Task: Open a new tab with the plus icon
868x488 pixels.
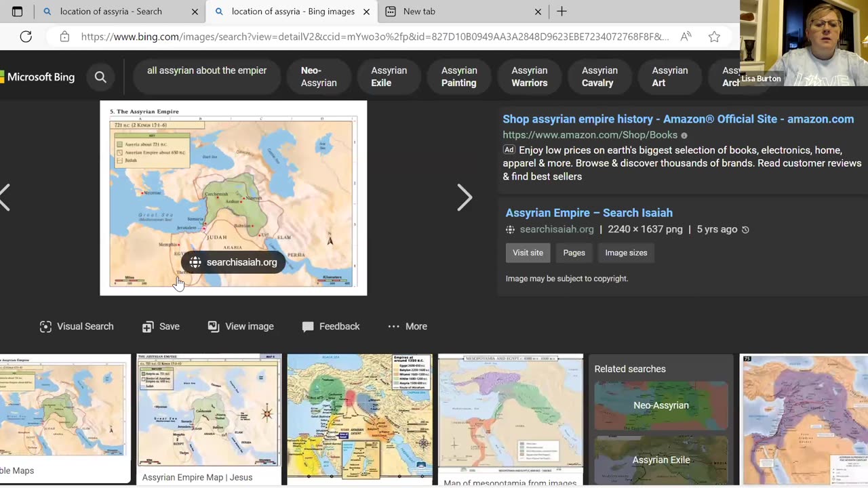Action: click(x=561, y=12)
